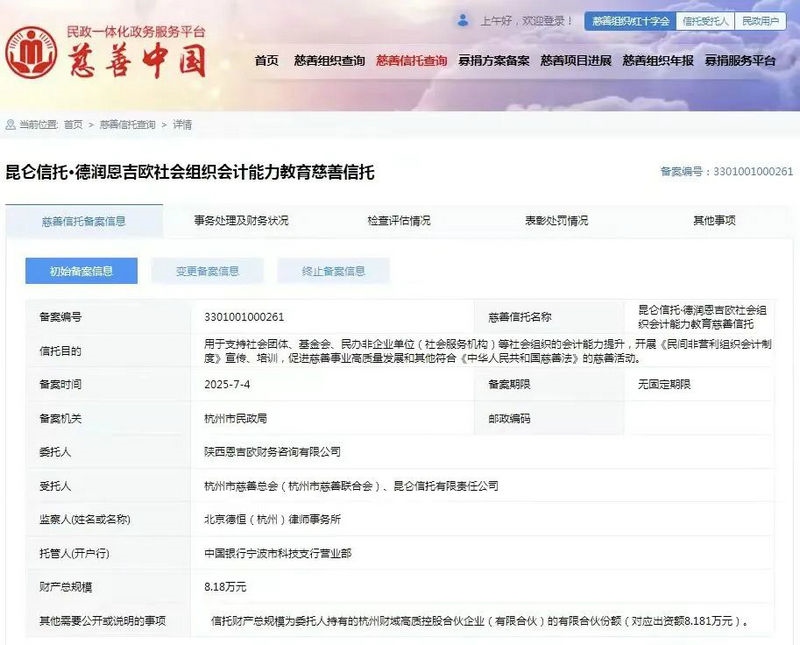The image size is (800, 645).
Task: Switch to 事务处理及财务状况 tab
Action: [241, 220]
